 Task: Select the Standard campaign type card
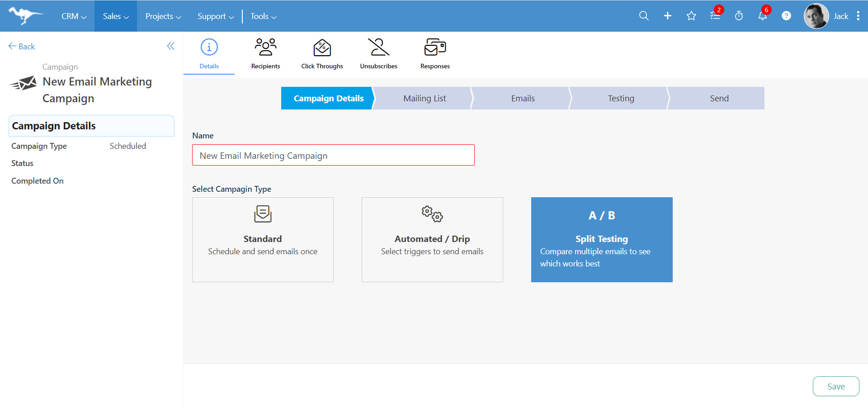point(263,240)
